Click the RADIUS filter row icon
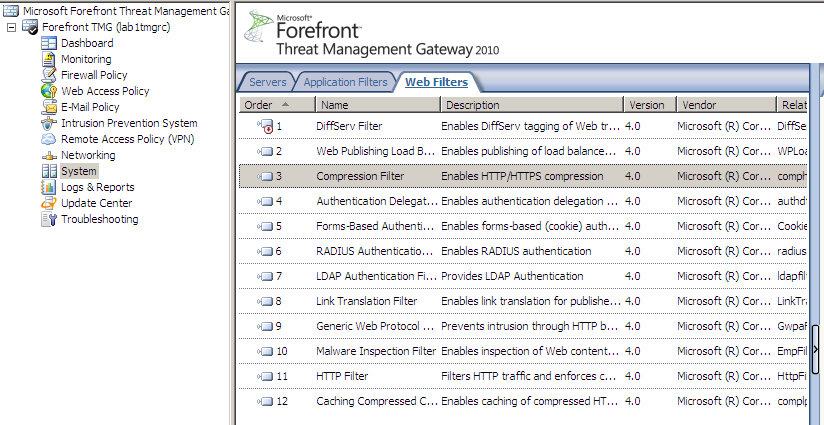Screen dimensions: 824x425 coord(265,251)
